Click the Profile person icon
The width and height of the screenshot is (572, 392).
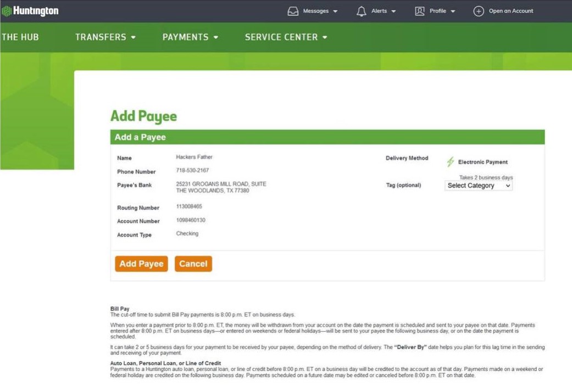[x=420, y=11]
